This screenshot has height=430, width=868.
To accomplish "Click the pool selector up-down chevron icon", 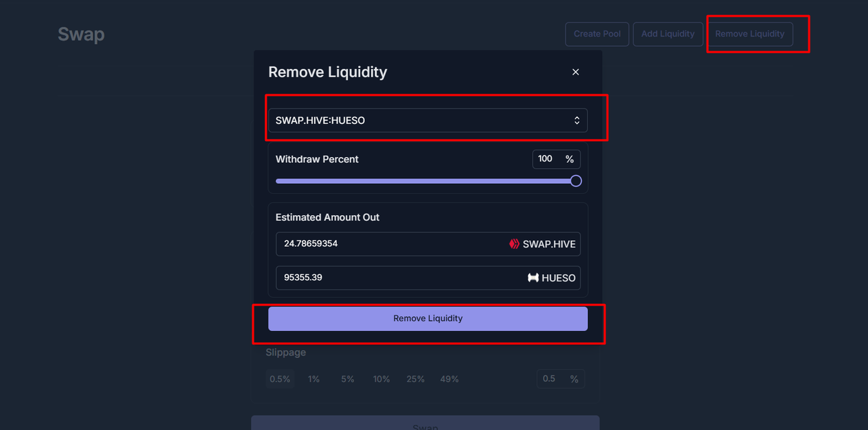I will click(577, 120).
